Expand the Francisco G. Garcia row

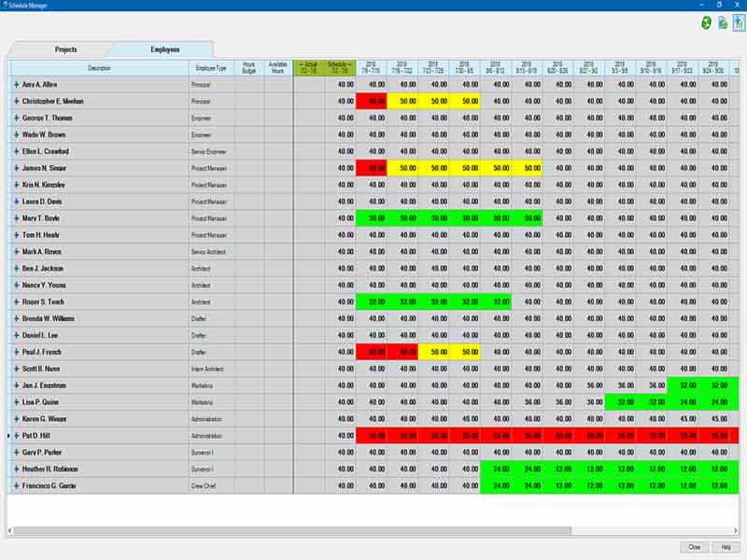(16, 485)
